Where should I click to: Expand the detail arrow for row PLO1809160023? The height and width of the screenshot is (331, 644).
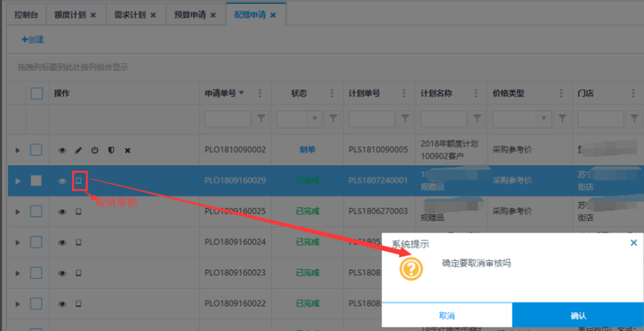(18, 273)
